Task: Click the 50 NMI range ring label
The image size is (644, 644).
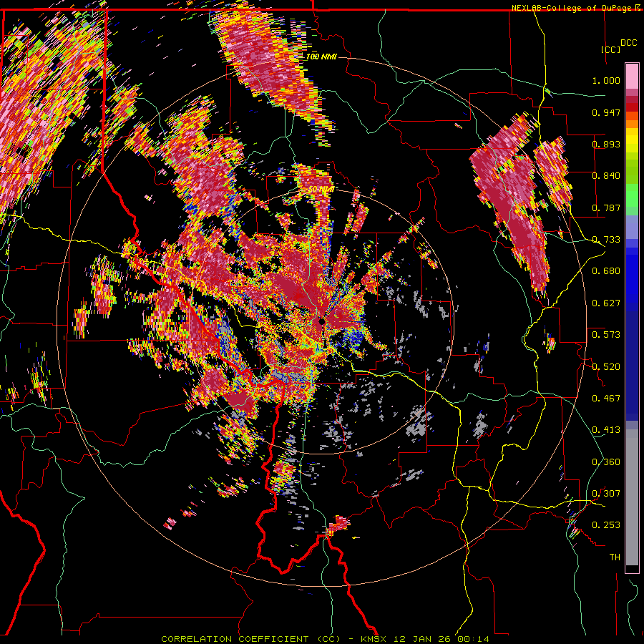Action: click(321, 190)
